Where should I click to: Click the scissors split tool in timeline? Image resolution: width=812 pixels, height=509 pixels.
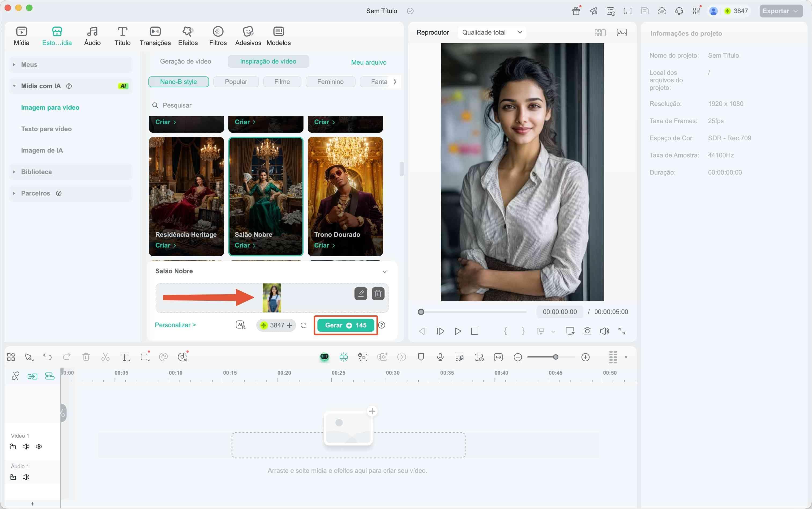(105, 357)
